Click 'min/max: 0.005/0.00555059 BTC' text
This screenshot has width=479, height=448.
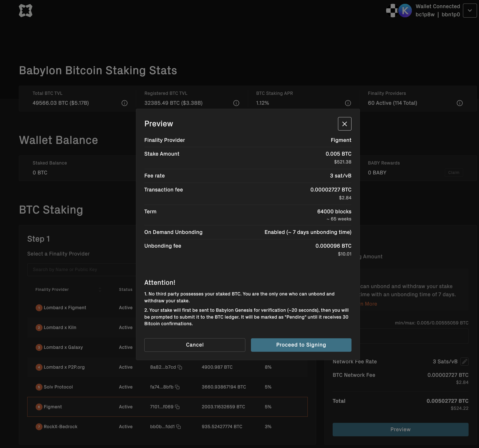point(432,323)
